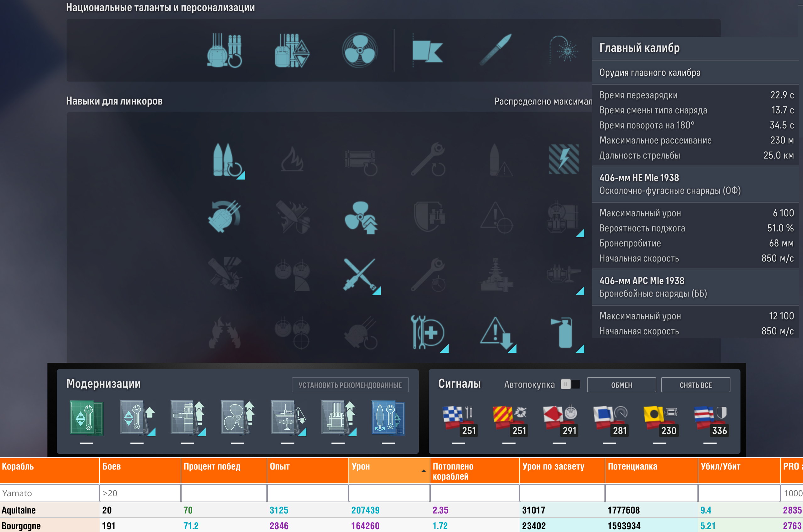Screen dimensions: 803x532
Task: Click the blue torpedo modernization slot
Action: 388,418
